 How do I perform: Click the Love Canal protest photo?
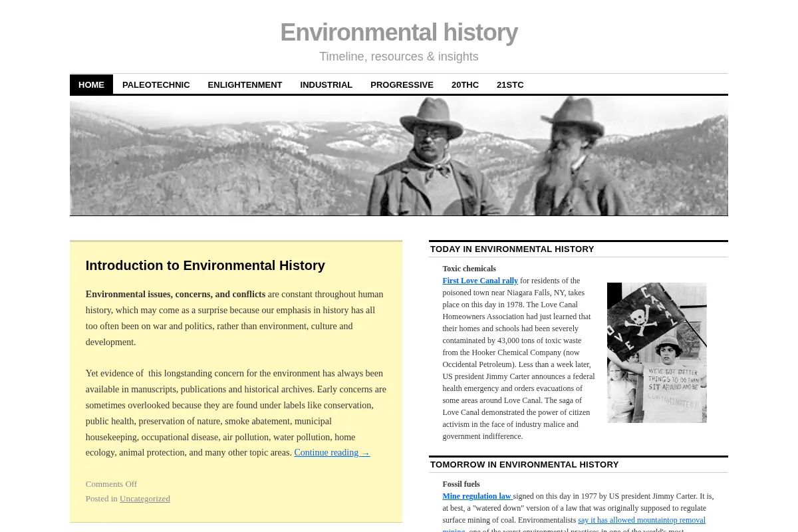(x=657, y=352)
